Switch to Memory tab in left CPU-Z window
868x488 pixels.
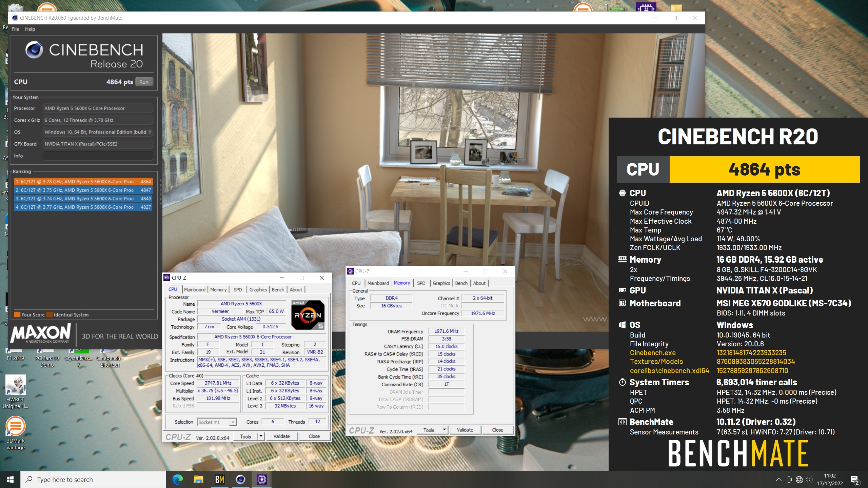[x=218, y=290]
